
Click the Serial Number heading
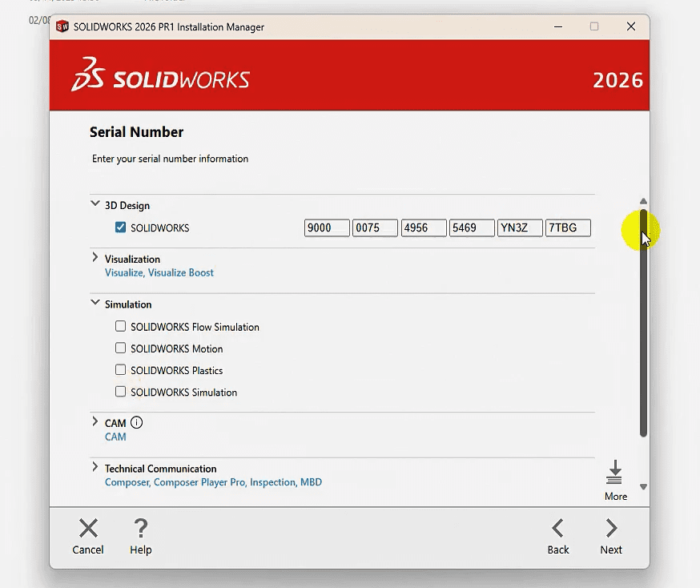click(x=137, y=132)
